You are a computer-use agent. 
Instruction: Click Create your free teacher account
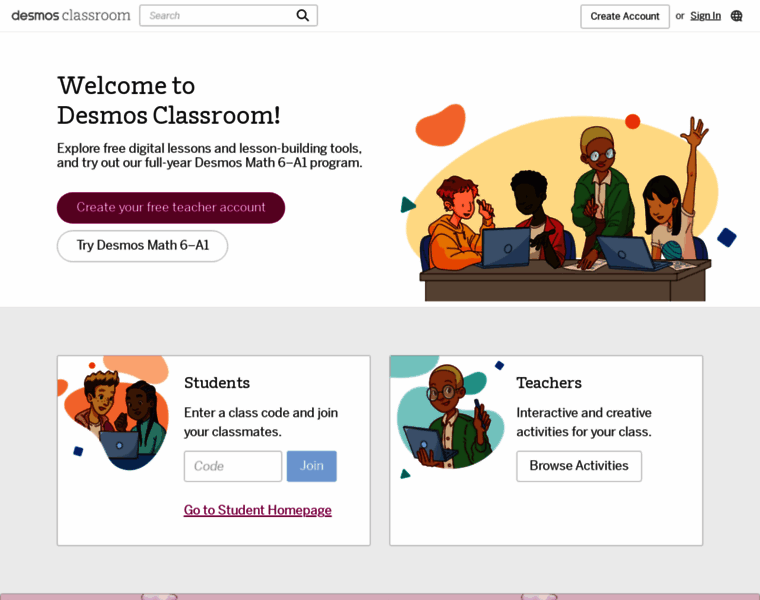point(171,207)
